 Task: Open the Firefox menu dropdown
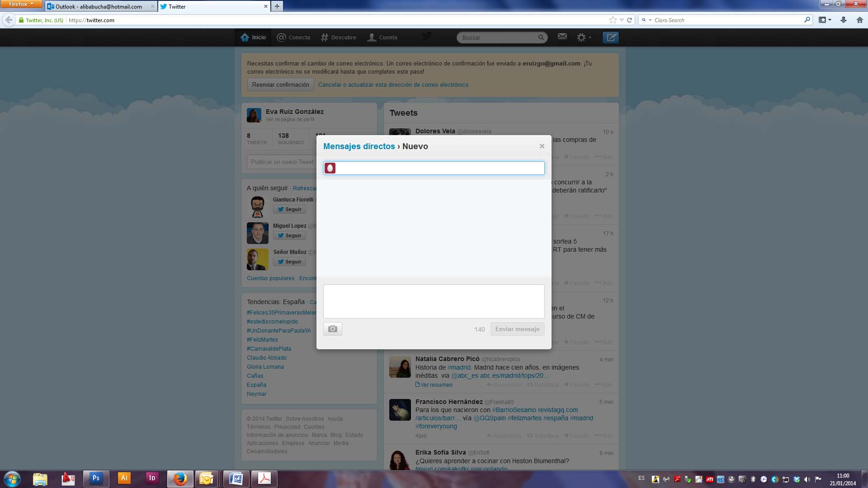click(x=21, y=4)
